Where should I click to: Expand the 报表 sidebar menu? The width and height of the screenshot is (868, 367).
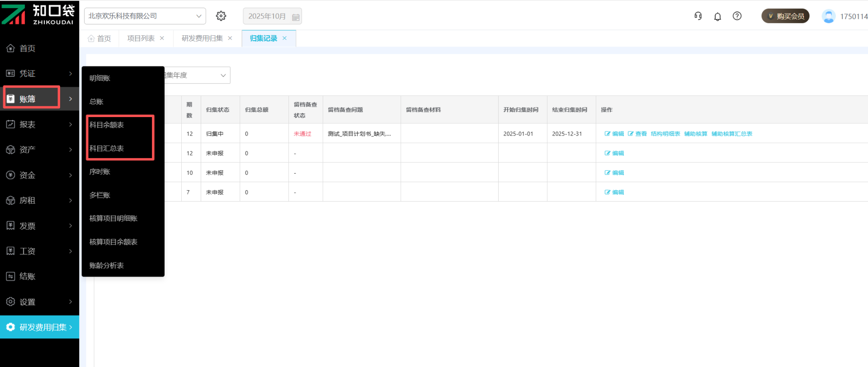click(x=39, y=124)
